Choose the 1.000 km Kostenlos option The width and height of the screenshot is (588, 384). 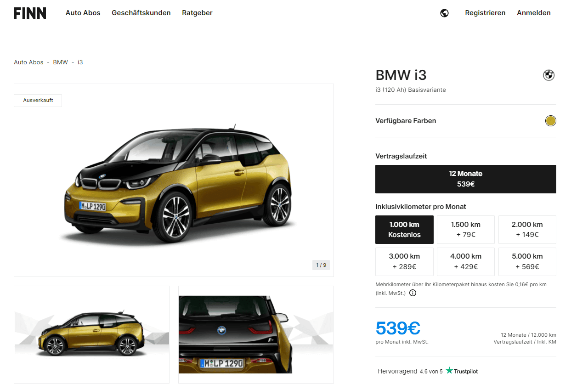pos(404,230)
